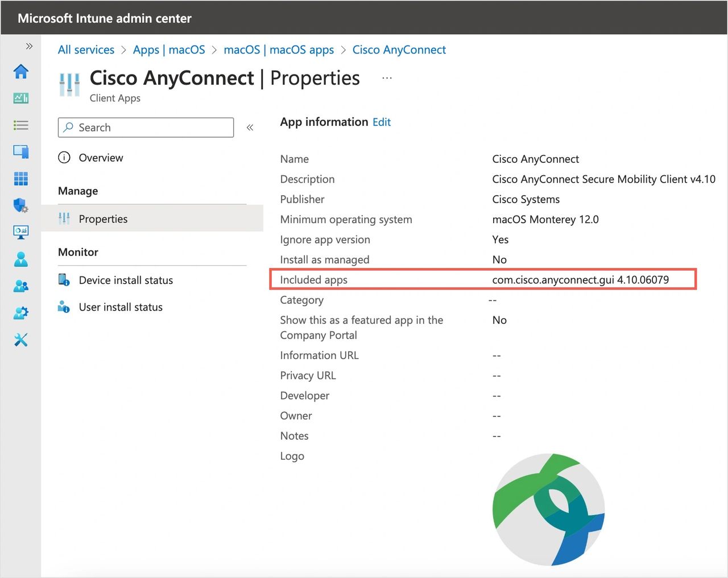This screenshot has width=728, height=578.
Task: Open the ellipsis more options menu
Action: tap(387, 78)
